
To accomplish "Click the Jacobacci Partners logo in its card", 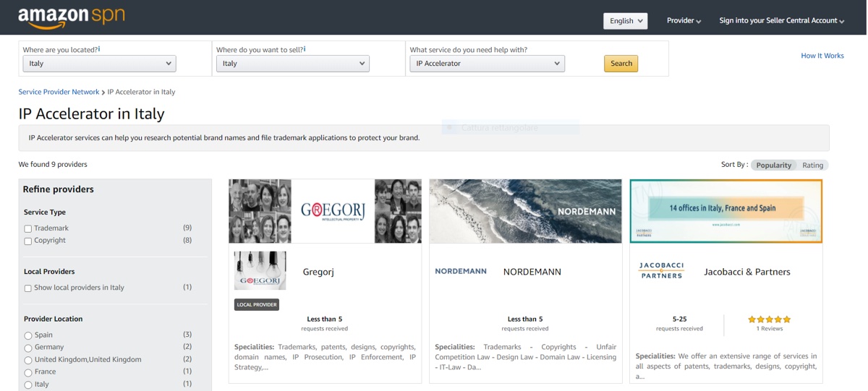I will coord(662,270).
